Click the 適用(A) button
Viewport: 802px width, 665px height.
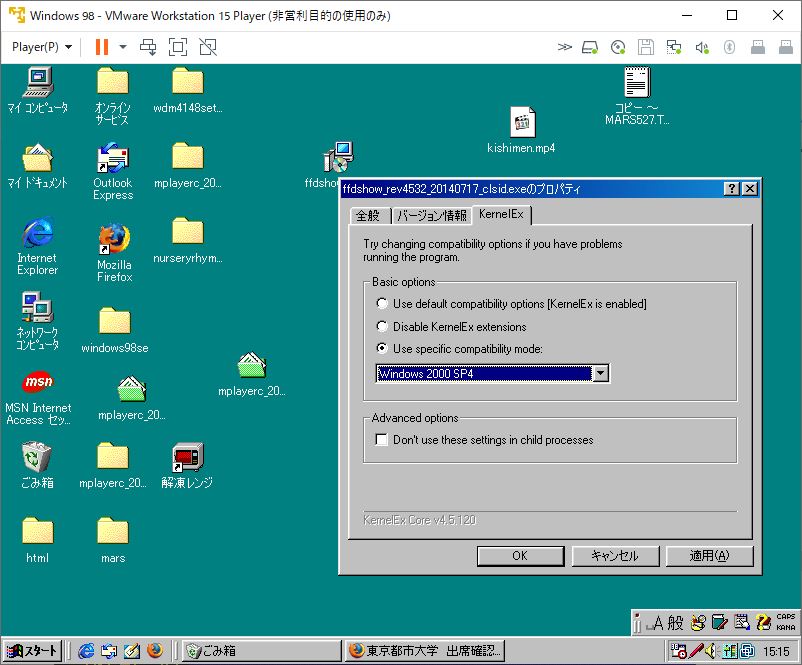point(709,556)
